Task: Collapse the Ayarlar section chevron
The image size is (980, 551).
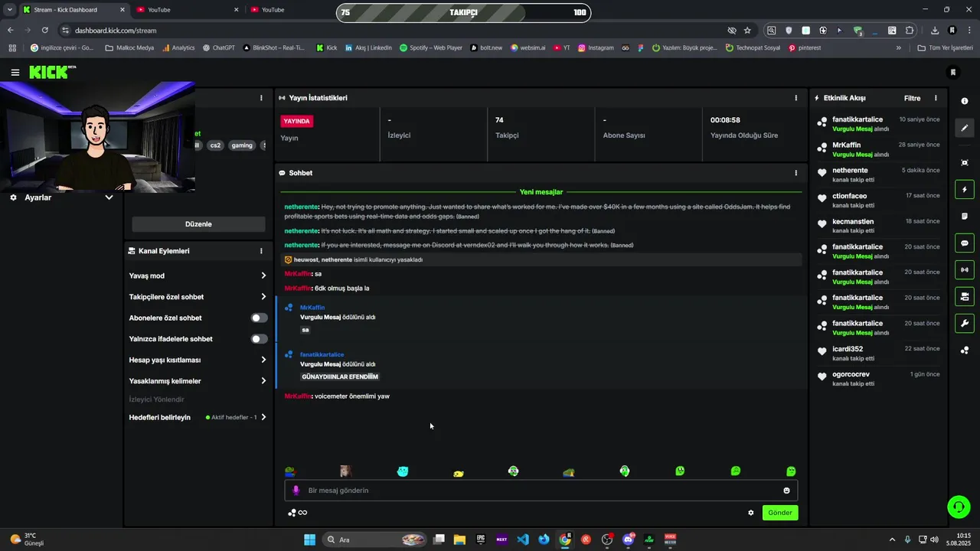Action: [x=109, y=197]
